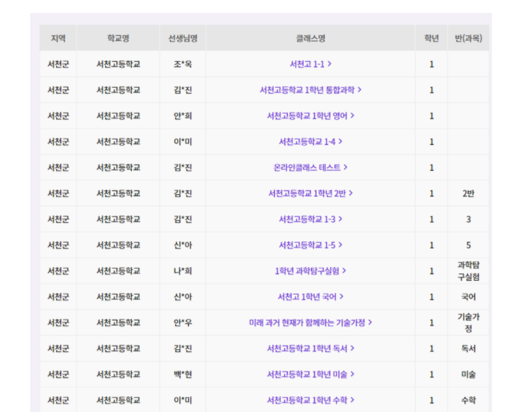518x420 pixels.
Task: Click the 반(과목) column header
Action: [x=468, y=38]
